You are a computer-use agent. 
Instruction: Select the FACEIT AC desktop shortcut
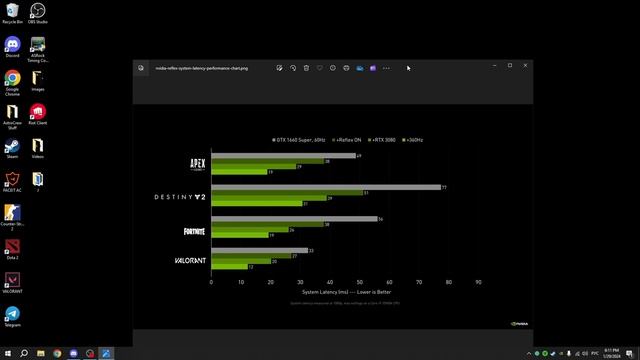pos(12,182)
